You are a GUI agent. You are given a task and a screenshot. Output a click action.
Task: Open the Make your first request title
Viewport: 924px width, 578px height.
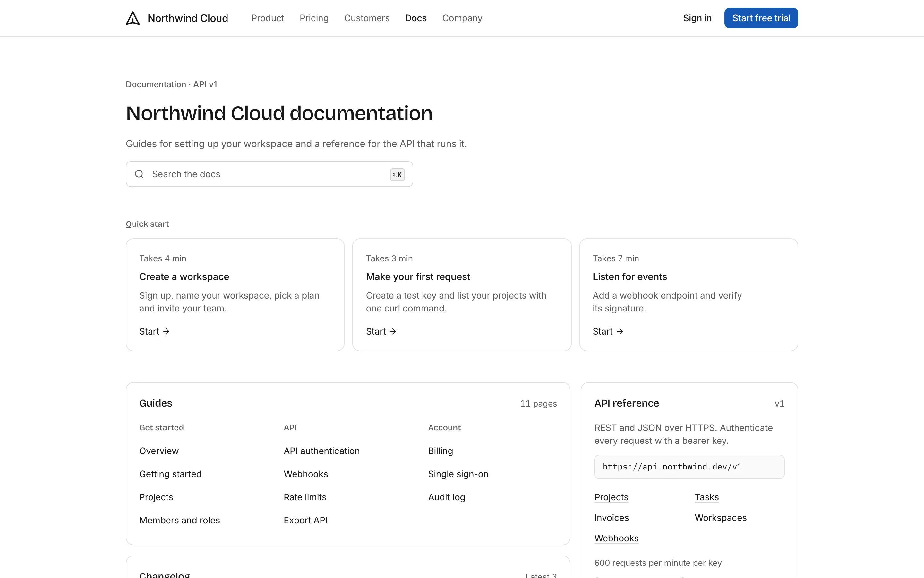(x=418, y=276)
